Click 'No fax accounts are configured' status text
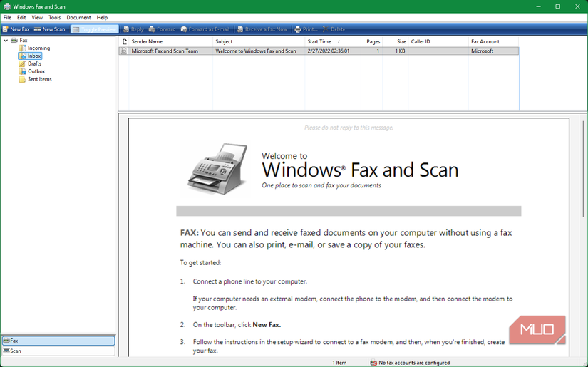This screenshot has height=367, width=588. (414, 363)
